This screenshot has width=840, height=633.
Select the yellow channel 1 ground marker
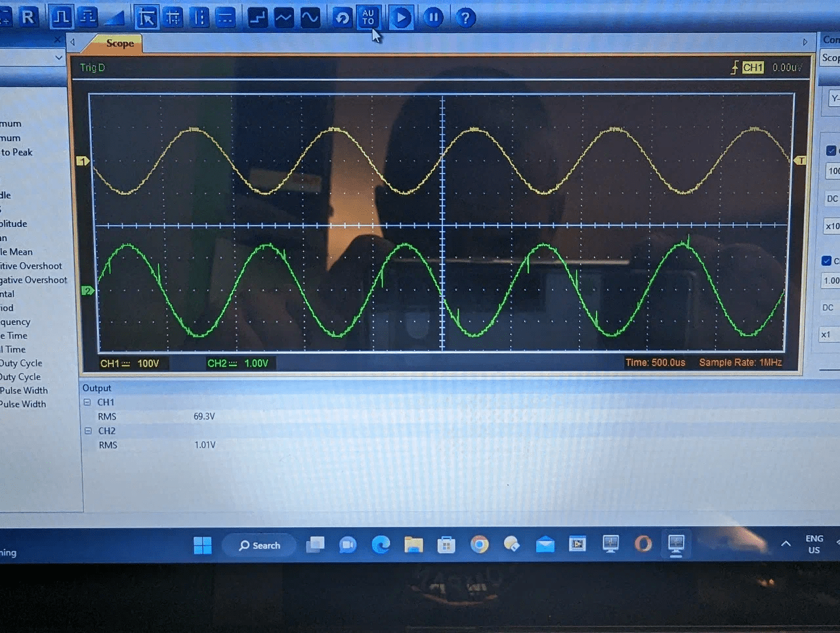(83, 161)
